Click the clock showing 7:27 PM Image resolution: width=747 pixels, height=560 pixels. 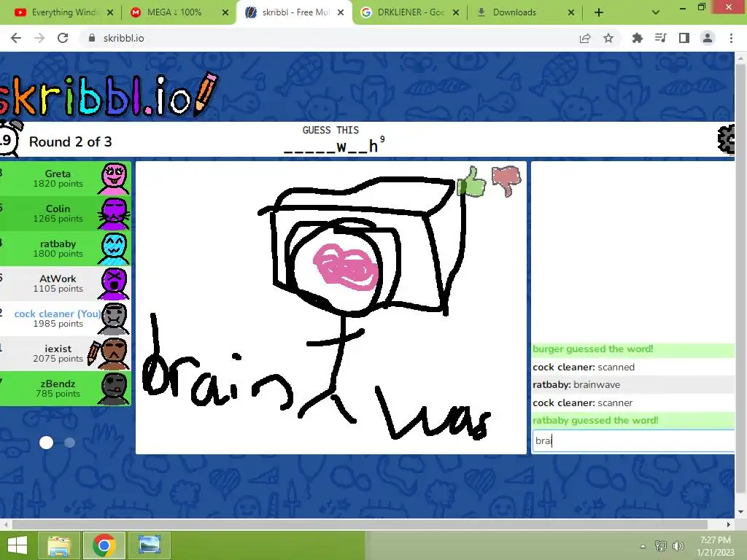715,540
